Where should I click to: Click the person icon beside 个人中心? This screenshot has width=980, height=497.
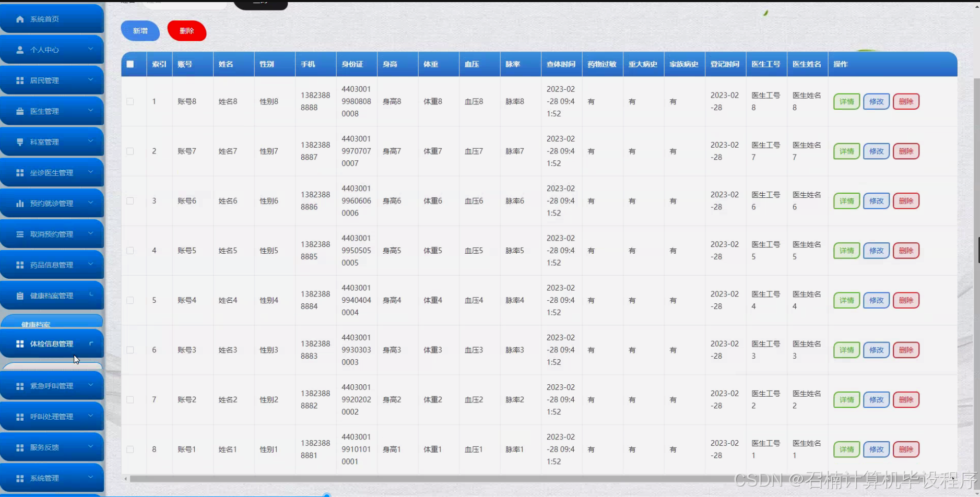click(x=20, y=50)
